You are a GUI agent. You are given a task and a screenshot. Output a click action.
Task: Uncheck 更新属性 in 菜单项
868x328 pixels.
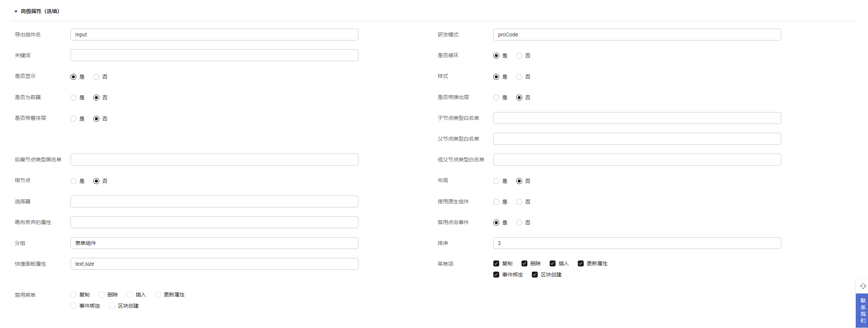pos(581,263)
